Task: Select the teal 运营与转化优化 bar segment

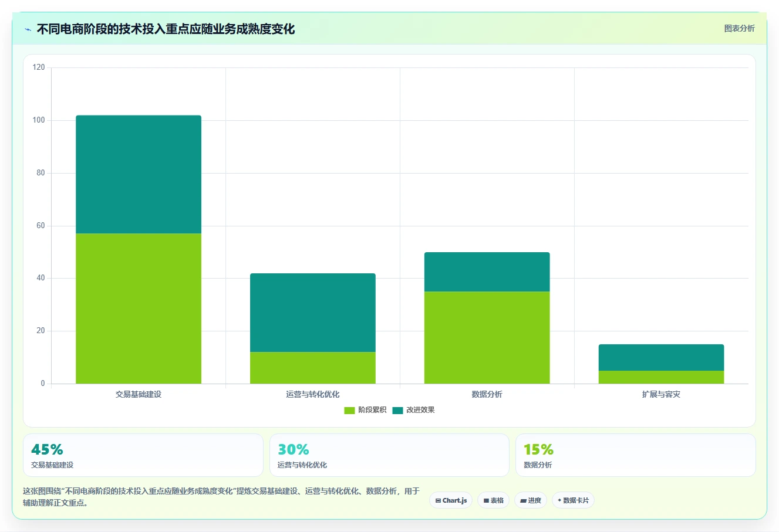Action: pyautogui.click(x=313, y=313)
